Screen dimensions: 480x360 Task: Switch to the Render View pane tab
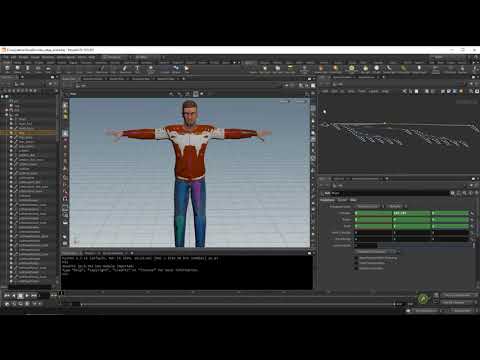[x=117, y=79]
